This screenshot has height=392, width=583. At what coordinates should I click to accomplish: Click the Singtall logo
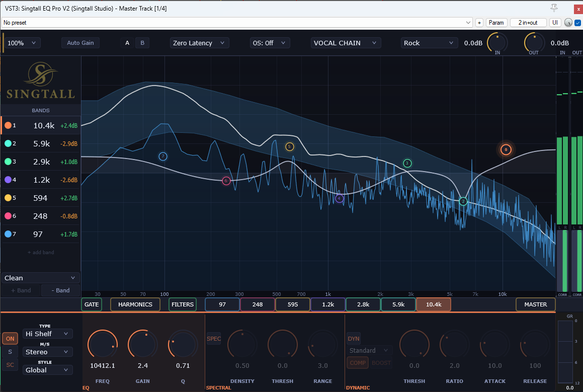pos(41,81)
